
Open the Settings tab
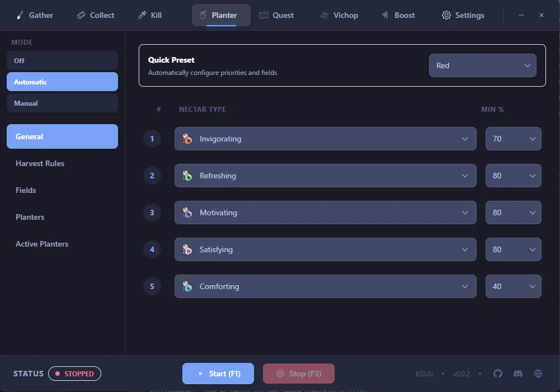(x=463, y=15)
